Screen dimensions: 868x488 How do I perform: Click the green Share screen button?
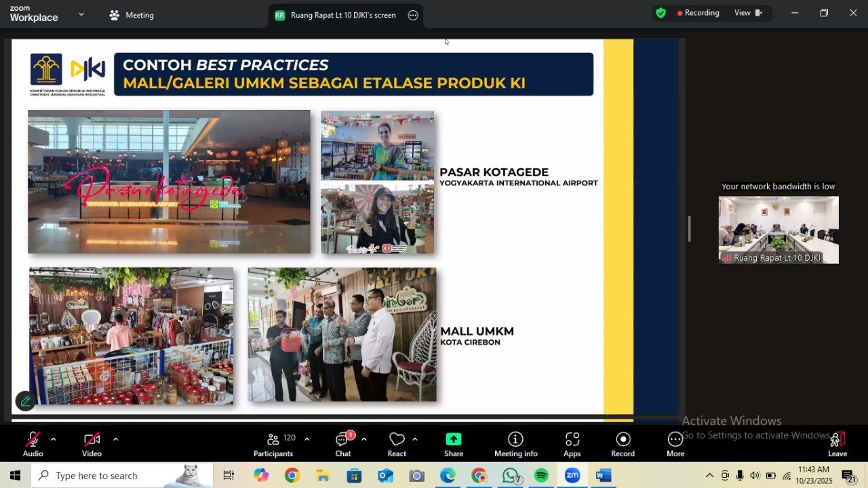tap(454, 445)
